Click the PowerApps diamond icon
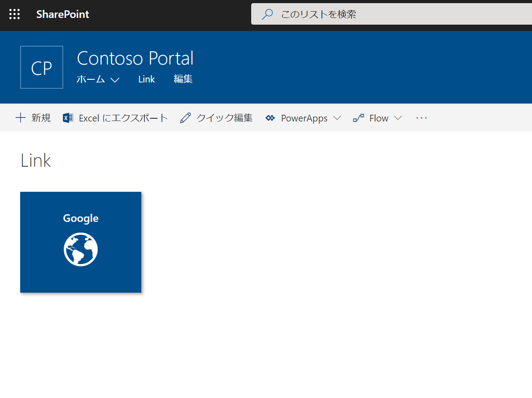 pos(270,118)
